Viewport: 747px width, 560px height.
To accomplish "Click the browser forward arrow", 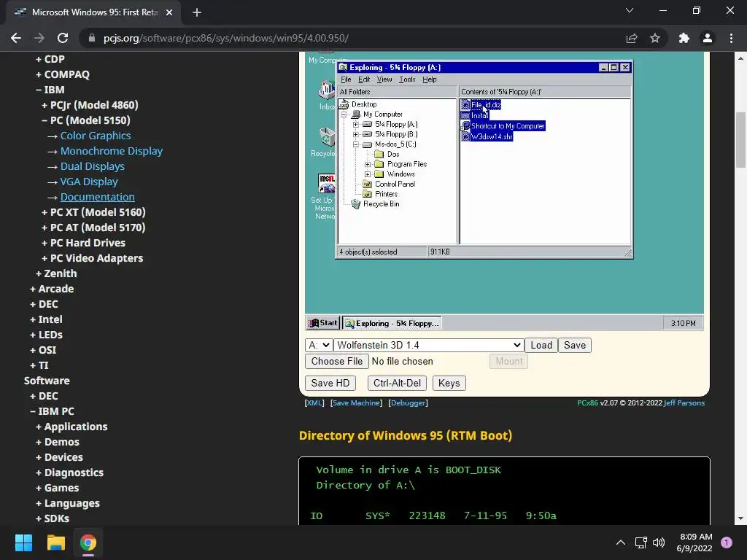I will [39, 38].
